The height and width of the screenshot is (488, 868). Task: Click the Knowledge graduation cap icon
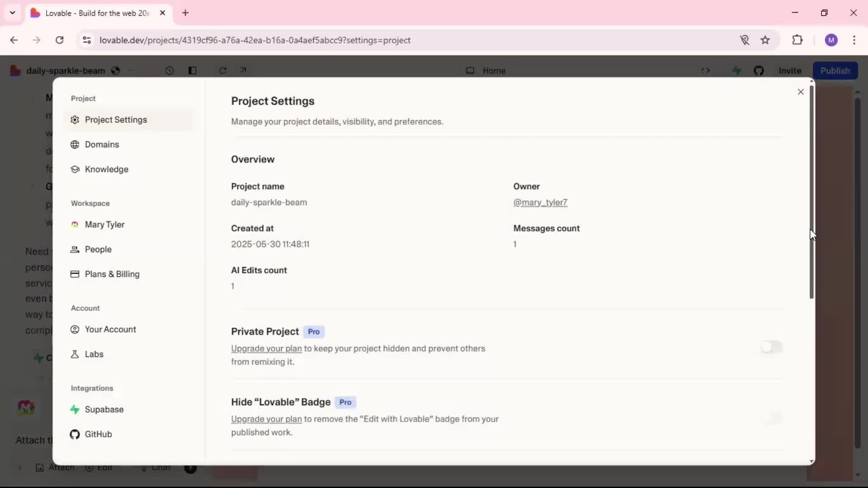(x=75, y=169)
